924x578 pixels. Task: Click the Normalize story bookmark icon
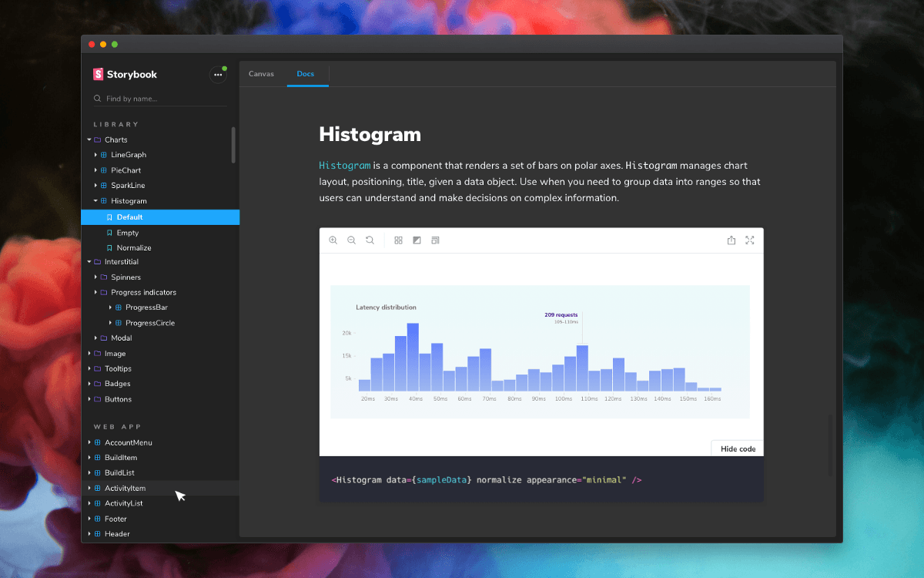[x=109, y=248]
